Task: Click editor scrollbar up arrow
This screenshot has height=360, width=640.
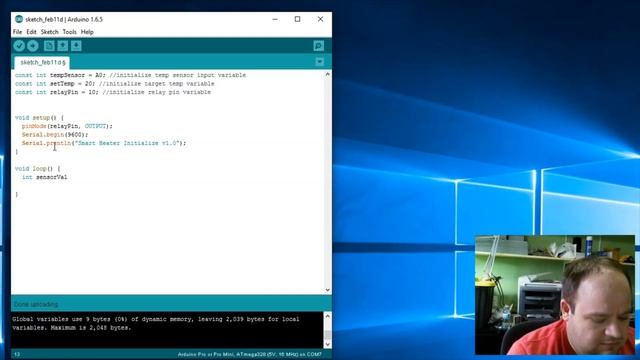Action: click(327, 74)
